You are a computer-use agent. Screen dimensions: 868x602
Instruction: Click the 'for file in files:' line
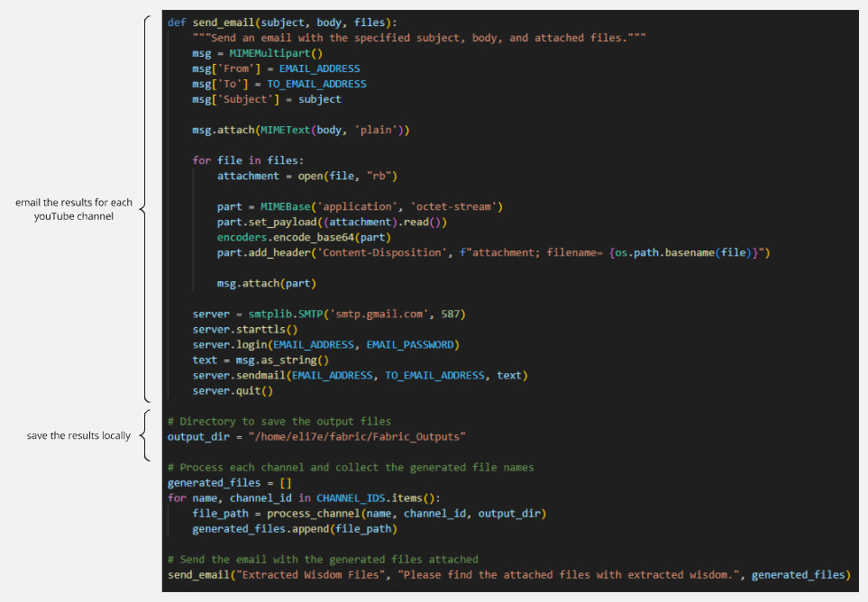click(248, 160)
